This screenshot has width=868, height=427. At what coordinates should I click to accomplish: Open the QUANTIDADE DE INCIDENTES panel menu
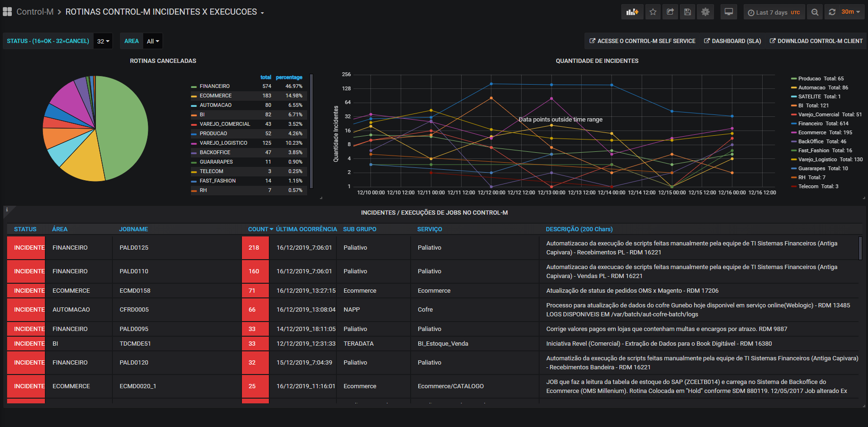tap(597, 61)
